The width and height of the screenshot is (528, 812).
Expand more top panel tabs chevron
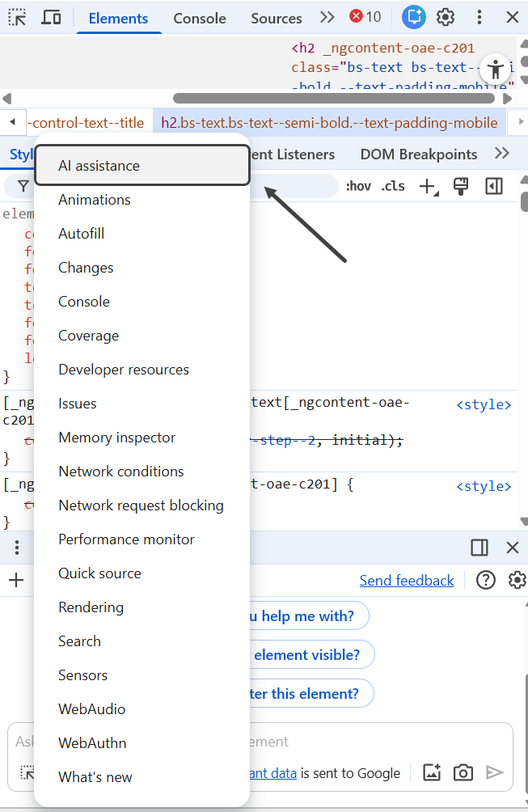(327, 17)
